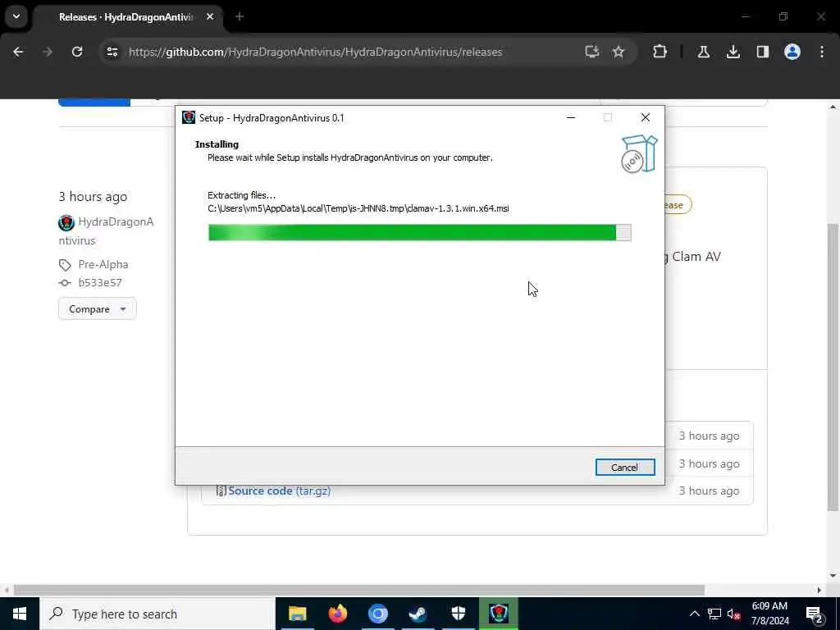Minimize the setup window
Screen dimensions: 840x630
571,117
